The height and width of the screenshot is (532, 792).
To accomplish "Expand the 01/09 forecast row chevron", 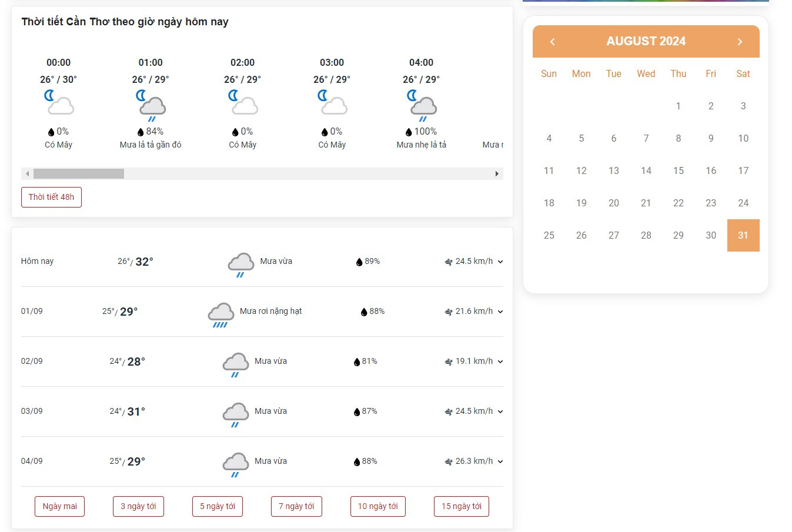I will pyautogui.click(x=500, y=312).
